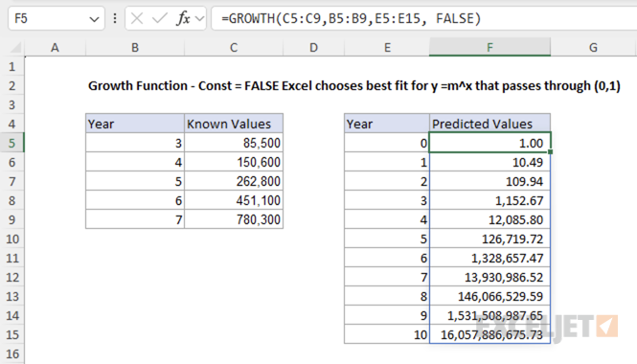The height and width of the screenshot is (364, 637).
Task: Select the cell containing 1,328,657.47
Action: point(489,258)
